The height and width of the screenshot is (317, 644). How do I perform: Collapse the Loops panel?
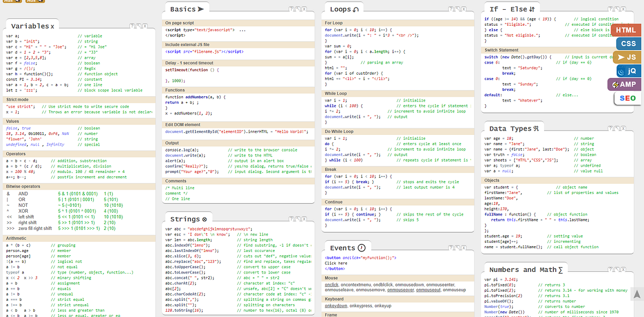pyautogui.click(x=458, y=9)
